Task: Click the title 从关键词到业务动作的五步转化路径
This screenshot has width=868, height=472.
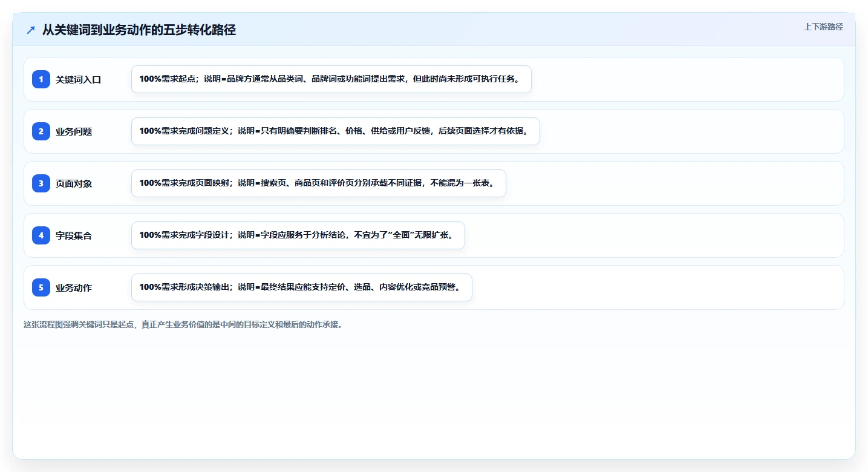Action: coord(139,30)
